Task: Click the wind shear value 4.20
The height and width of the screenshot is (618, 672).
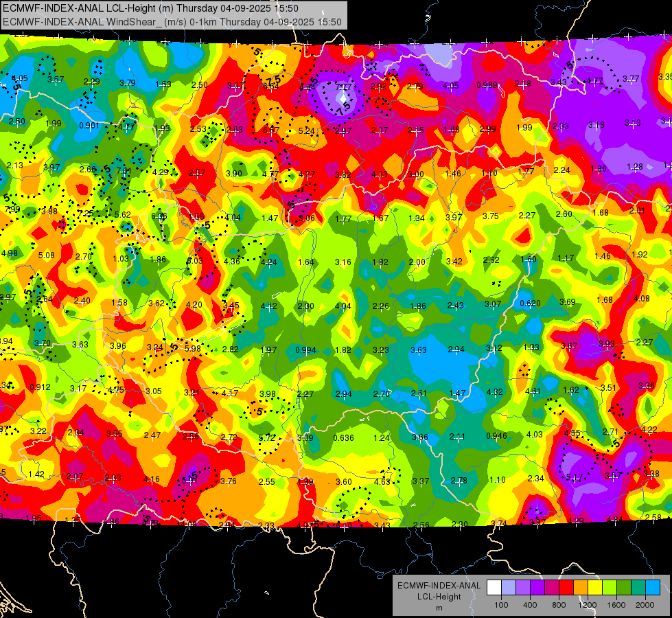Action: coord(194,304)
